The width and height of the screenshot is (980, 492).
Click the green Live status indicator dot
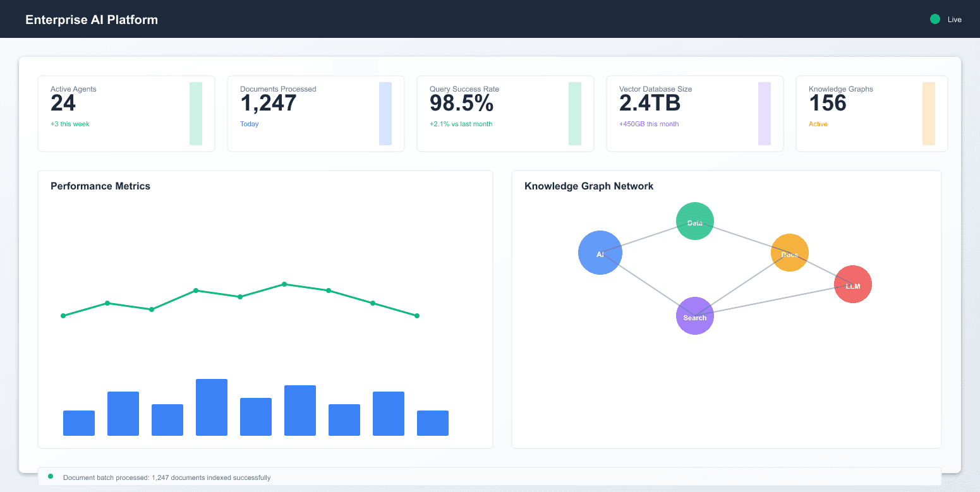click(934, 19)
